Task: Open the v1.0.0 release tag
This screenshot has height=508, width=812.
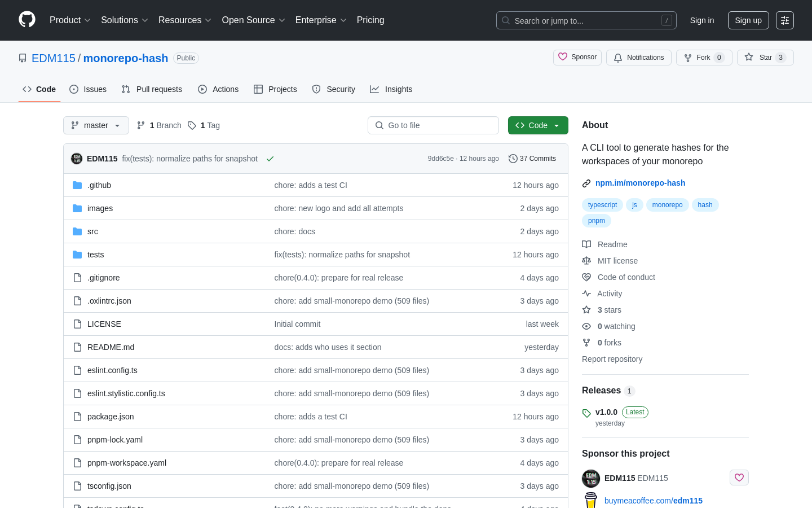Action: (x=606, y=412)
